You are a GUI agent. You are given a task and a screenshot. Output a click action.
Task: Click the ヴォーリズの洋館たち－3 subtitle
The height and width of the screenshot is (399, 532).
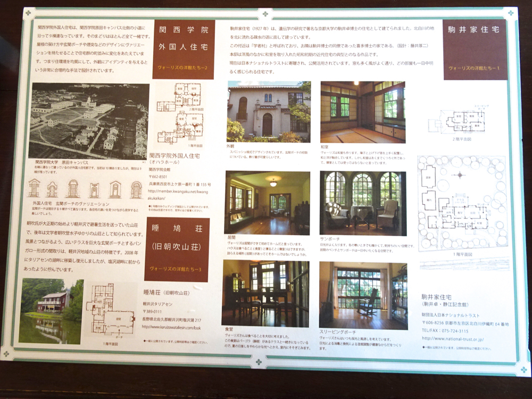176,269
